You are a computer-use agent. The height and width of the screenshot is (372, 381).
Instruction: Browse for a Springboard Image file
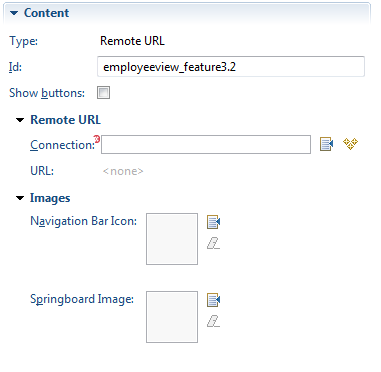[x=213, y=300]
